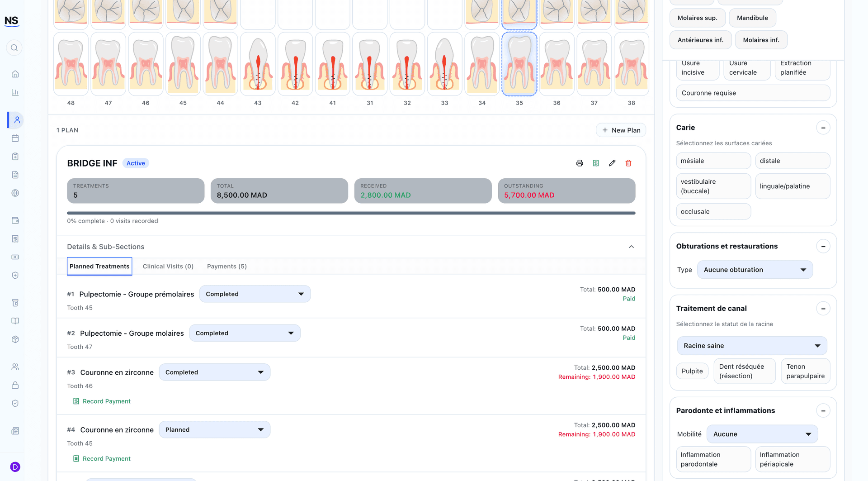Open the green invoice icon for the plan
868x481 pixels.
click(x=596, y=163)
